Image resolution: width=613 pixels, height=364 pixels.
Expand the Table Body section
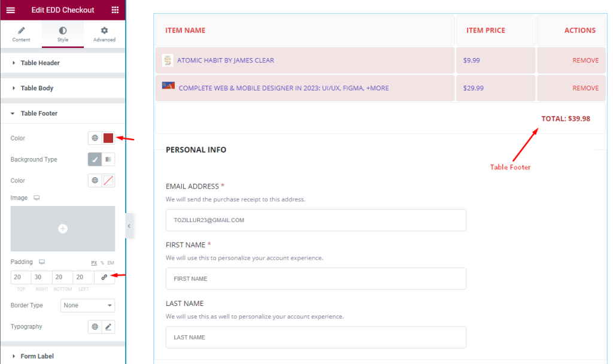click(62, 89)
